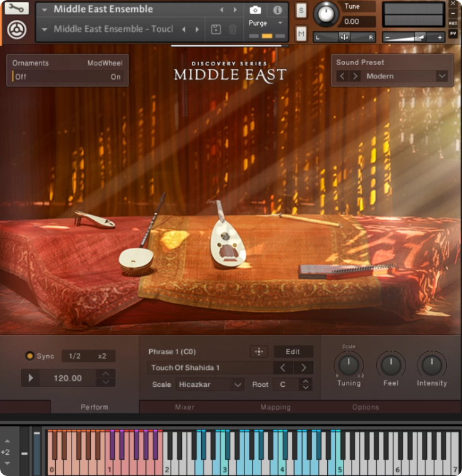The image size is (462, 476).
Task: Increase tempo with up stepper
Action: click(106, 374)
